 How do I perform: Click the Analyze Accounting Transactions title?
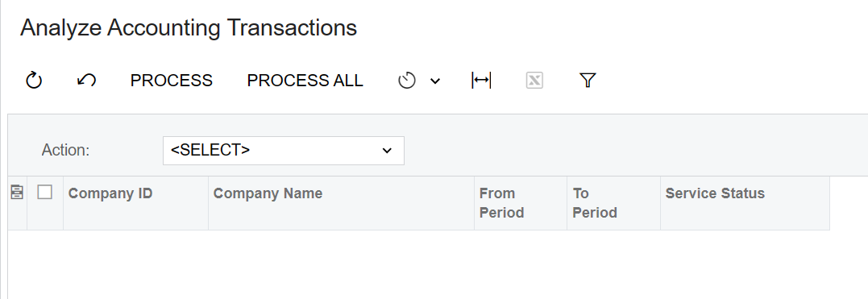(x=189, y=28)
